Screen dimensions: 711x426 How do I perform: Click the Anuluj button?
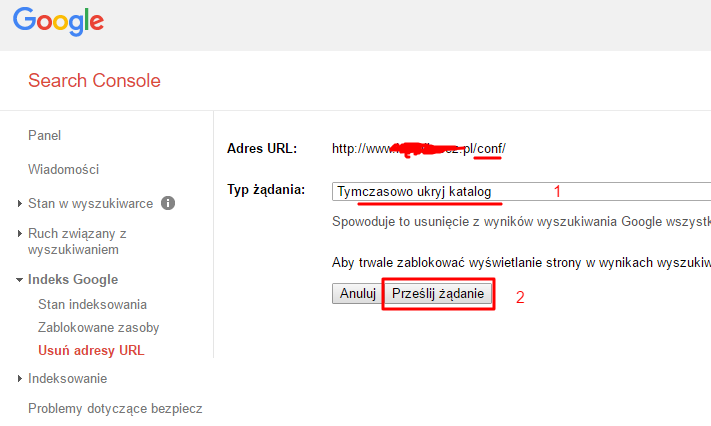pyautogui.click(x=358, y=294)
